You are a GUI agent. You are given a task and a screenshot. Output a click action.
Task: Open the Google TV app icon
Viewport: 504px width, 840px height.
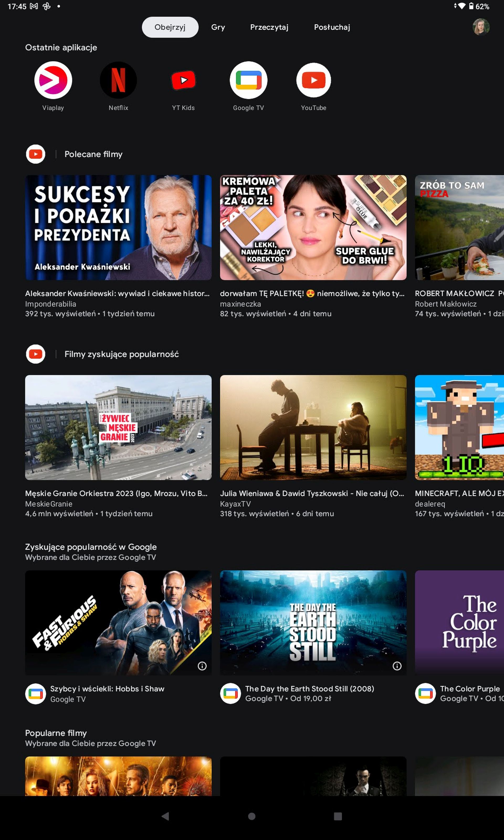248,80
